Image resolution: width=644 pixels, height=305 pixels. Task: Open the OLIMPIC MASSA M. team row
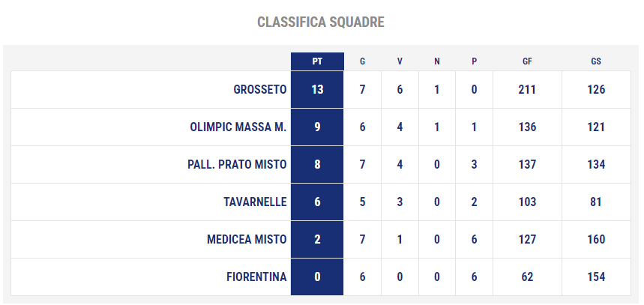[320, 127]
